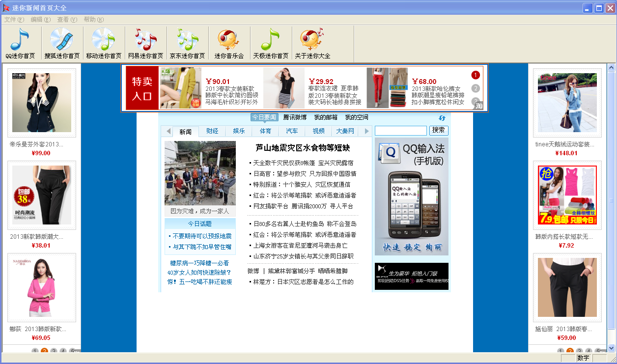The height and width of the screenshot is (364, 617).
Task: Select the 新闻 category tab
Action: (186, 132)
